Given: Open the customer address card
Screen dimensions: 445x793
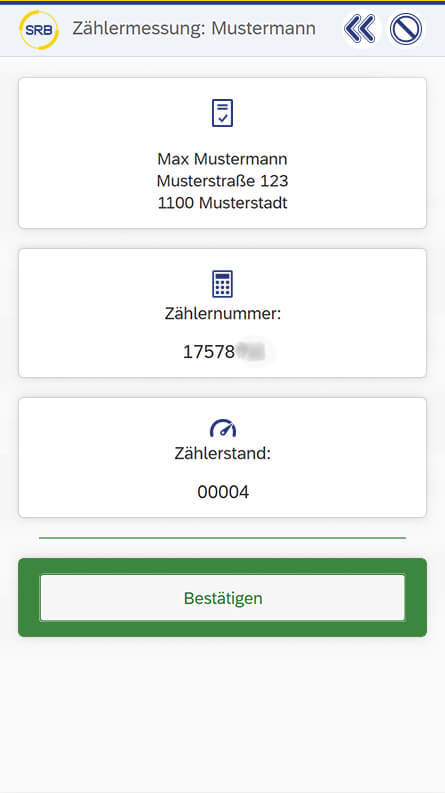Looking at the screenshot, I should tap(222, 153).
